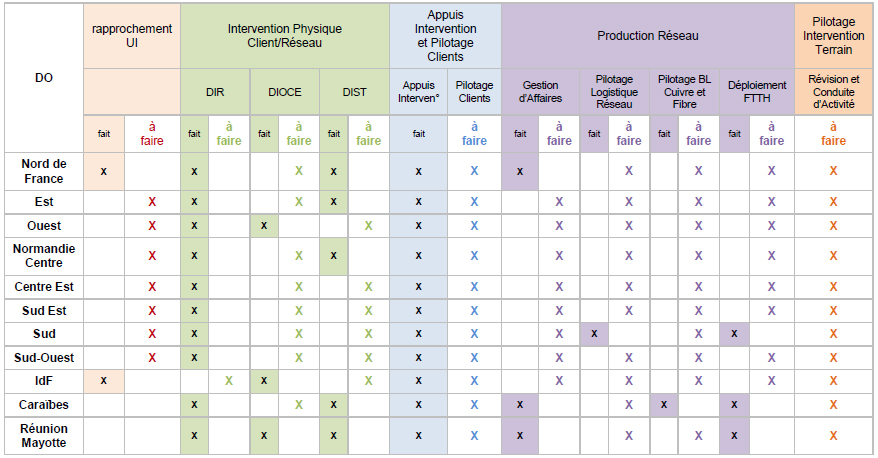Select the orange X in the IdF row

833,381
